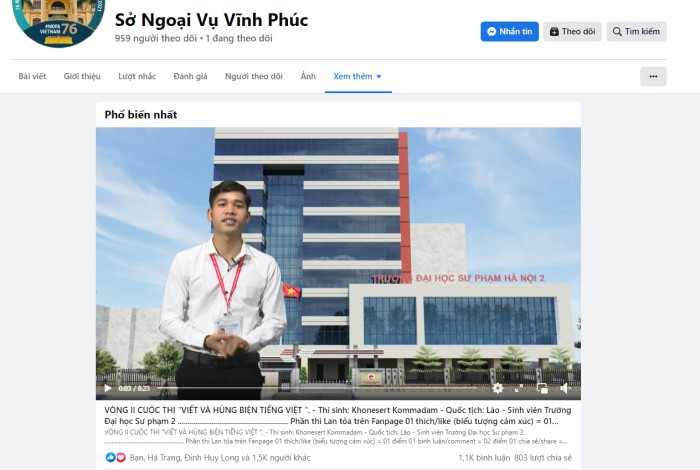Play the video with play button
Viewport: 700px width, 470px height.
(x=108, y=388)
